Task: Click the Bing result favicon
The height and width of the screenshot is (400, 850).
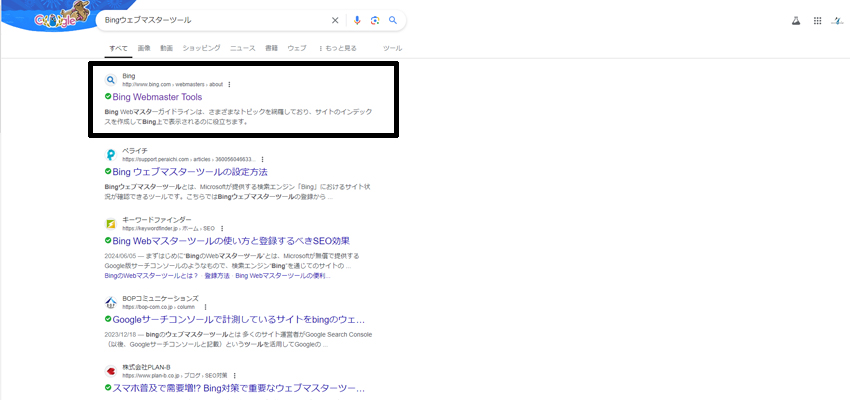Action: pos(111,80)
